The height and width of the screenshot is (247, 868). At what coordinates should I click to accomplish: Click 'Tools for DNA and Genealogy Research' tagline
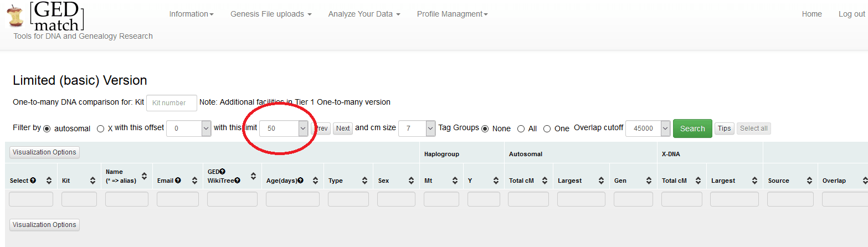[83, 36]
